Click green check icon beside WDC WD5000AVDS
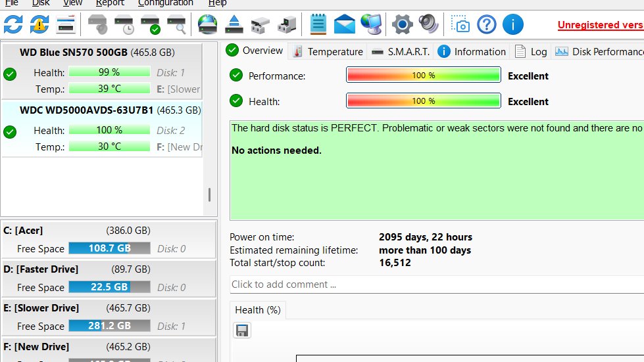The width and height of the screenshot is (644, 362). click(10, 132)
